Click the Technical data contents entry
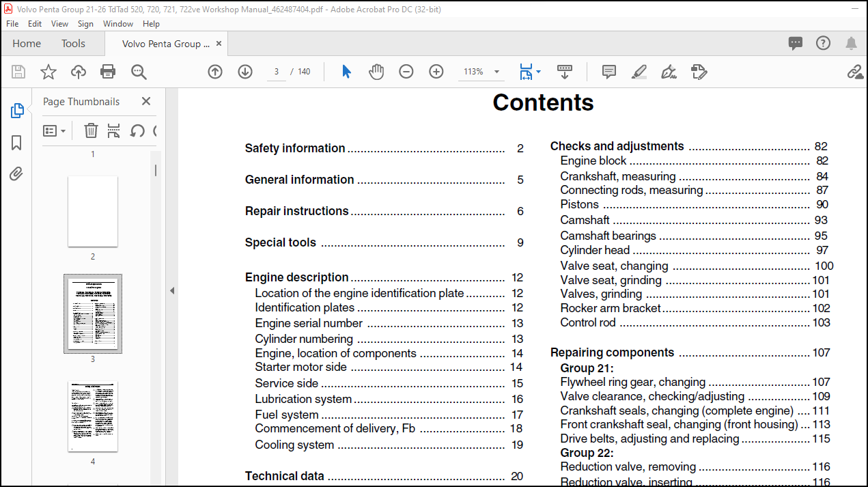 click(384, 476)
